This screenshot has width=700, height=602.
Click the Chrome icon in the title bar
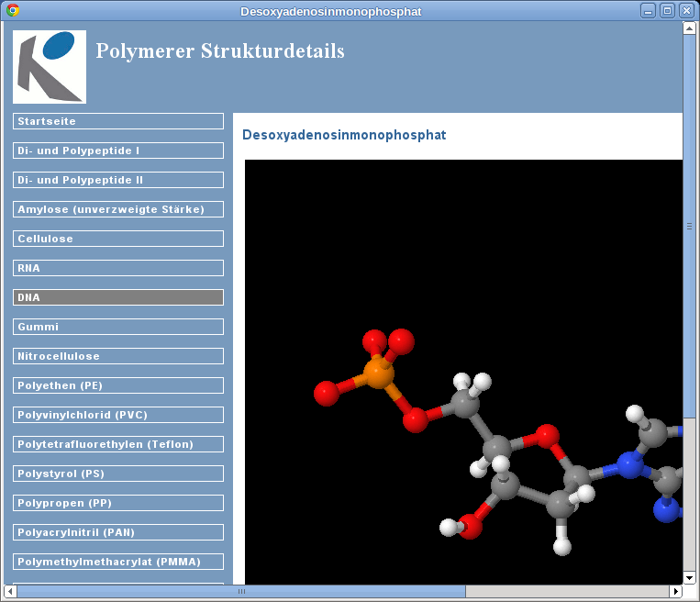13,10
